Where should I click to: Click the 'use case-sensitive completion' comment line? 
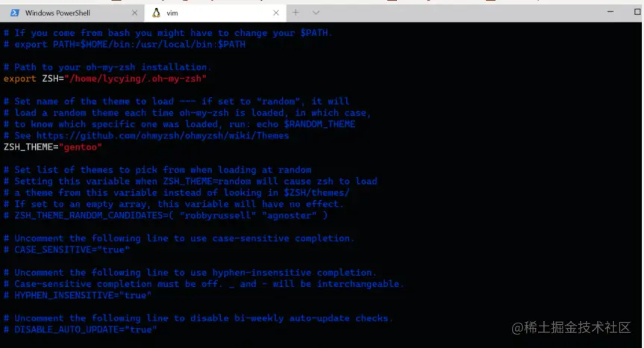point(179,238)
